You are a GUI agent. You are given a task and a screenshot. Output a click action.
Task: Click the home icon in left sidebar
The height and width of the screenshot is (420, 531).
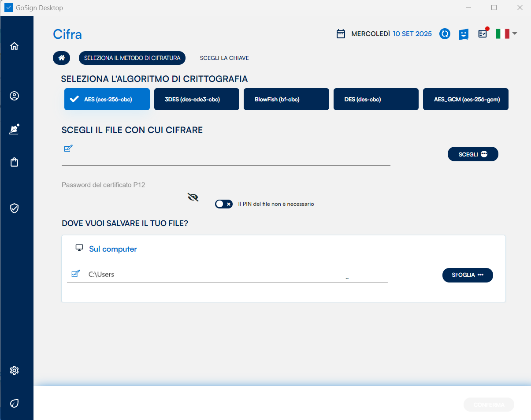(15, 46)
